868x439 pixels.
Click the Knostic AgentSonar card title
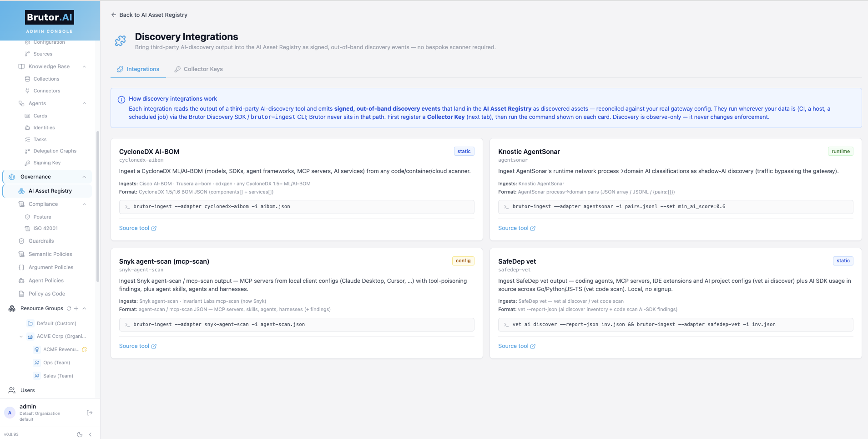529,152
